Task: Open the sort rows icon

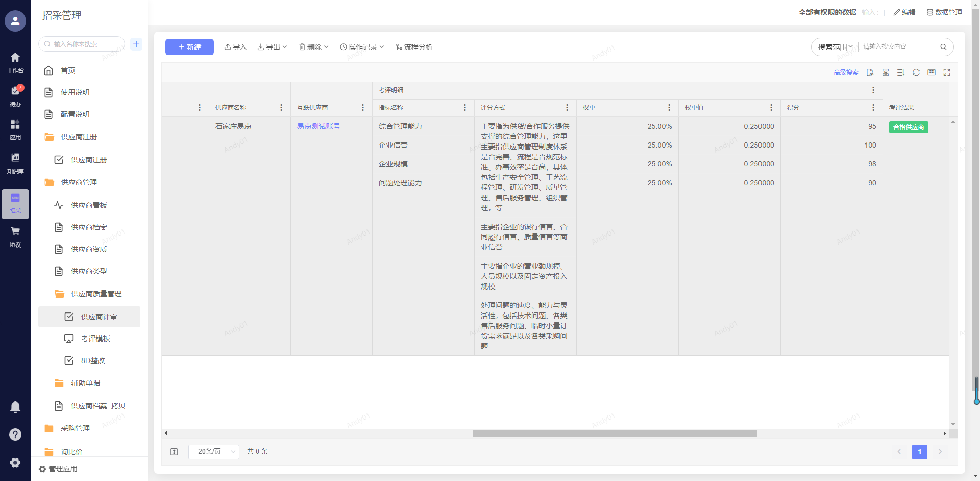Action: click(x=901, y=73)
